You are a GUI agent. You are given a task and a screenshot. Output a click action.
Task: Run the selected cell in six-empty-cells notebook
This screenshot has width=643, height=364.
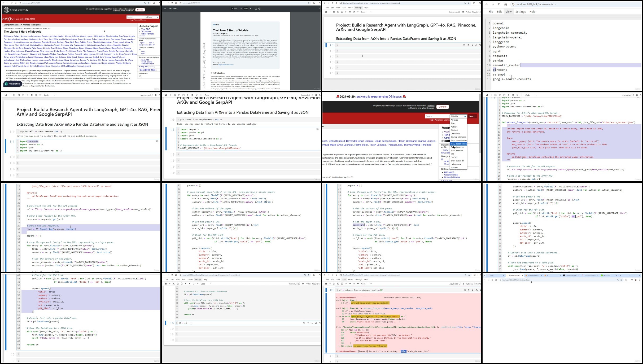click(346, 12)
